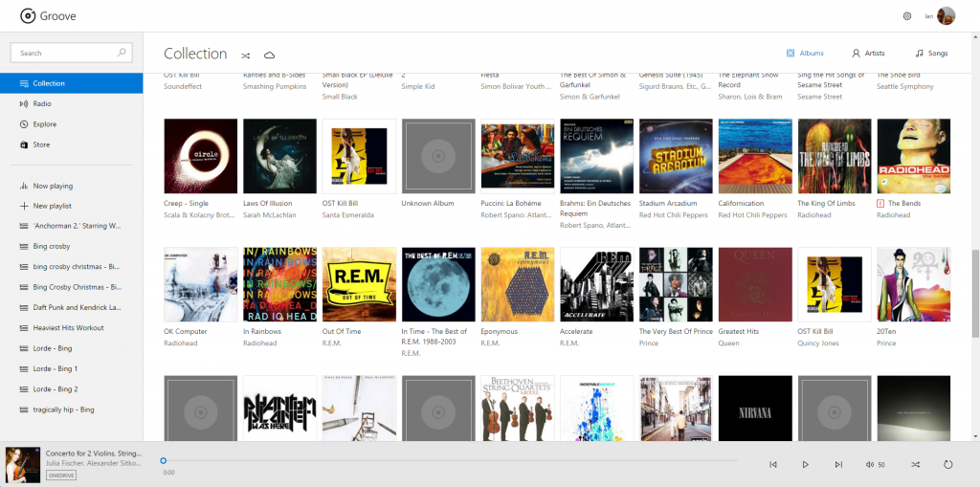Click the volume speaker icon
Image resolution: width=980 pixels, height=487 pixels.
[869, 464]
